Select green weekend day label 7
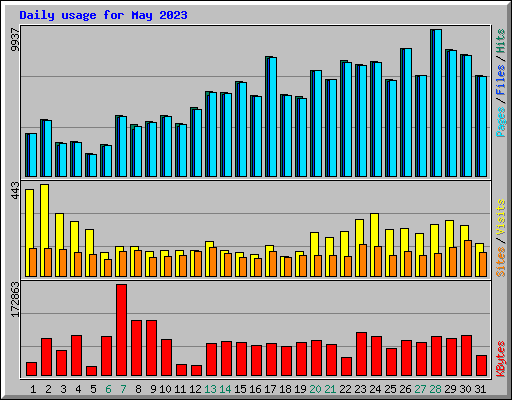This screenshot has height=400, width=512. pos(123,389)
